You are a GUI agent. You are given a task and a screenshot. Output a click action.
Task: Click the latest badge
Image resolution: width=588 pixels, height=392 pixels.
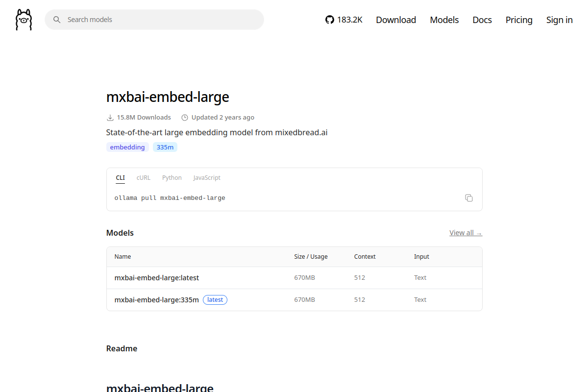click(x=215, y=300)
